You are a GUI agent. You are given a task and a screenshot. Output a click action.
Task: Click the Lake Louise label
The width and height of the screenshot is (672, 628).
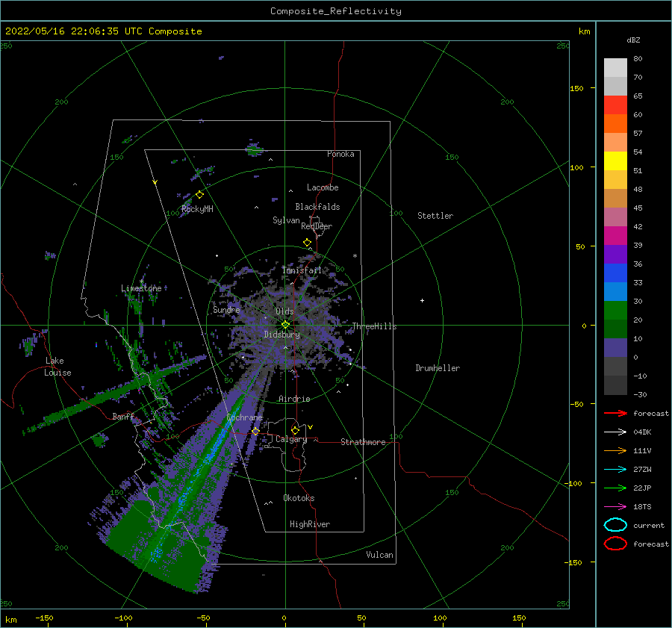click(x=57, y=367)
